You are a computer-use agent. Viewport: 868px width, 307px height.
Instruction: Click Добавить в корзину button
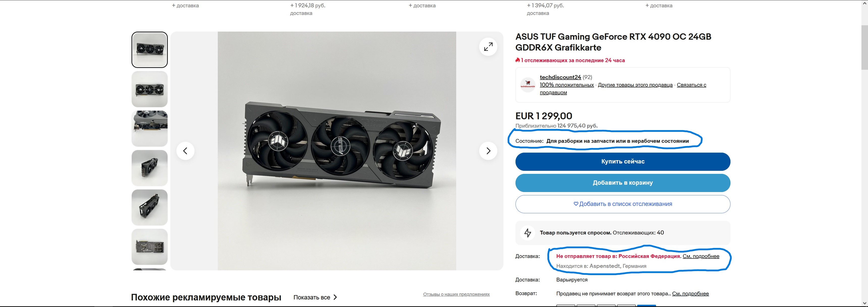click(623, 183)
